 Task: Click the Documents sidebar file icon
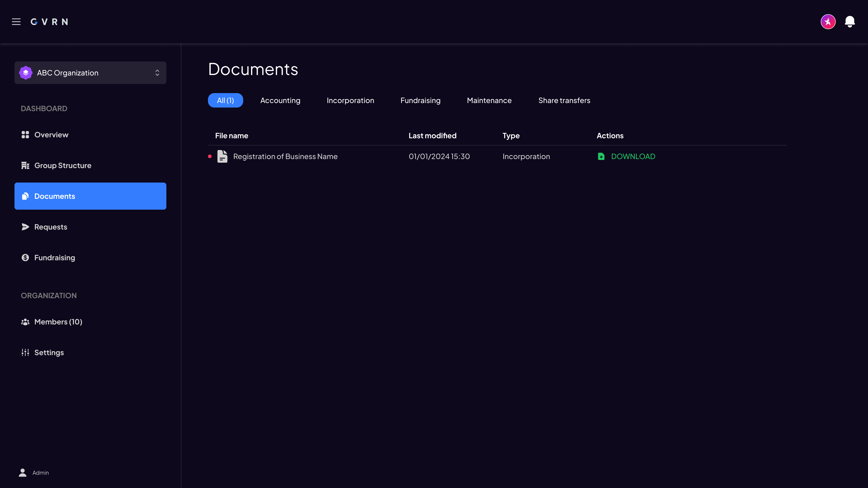tap(25, 196)
